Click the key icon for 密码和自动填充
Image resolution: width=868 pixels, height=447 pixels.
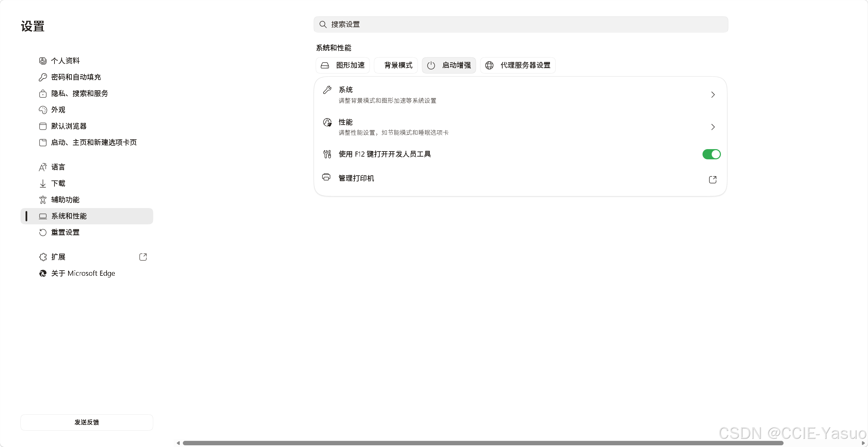pyautogui.click(x=43, y=77)
